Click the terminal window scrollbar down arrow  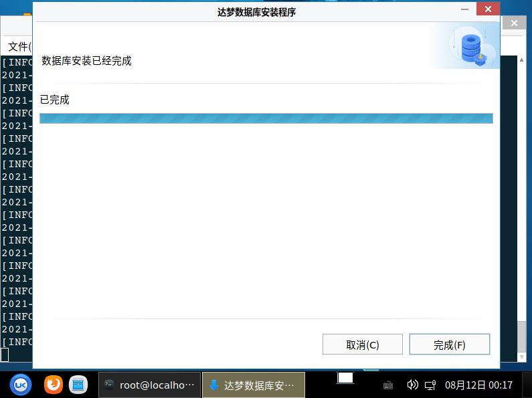[x=521, y=357]
